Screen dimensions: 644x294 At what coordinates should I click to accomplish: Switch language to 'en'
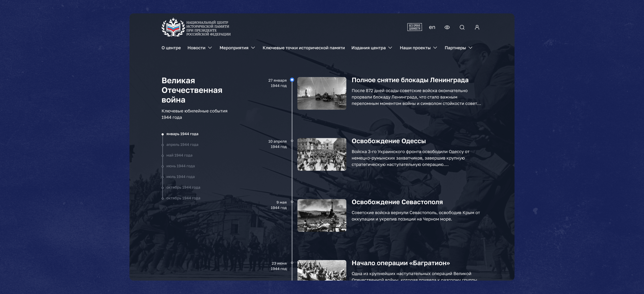pyautogui.click(x=432, y=27)
